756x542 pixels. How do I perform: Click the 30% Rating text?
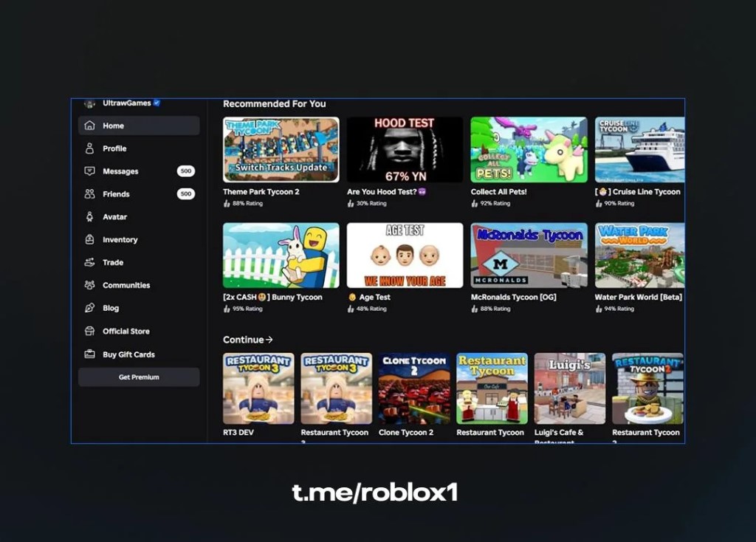click(371, 204)
